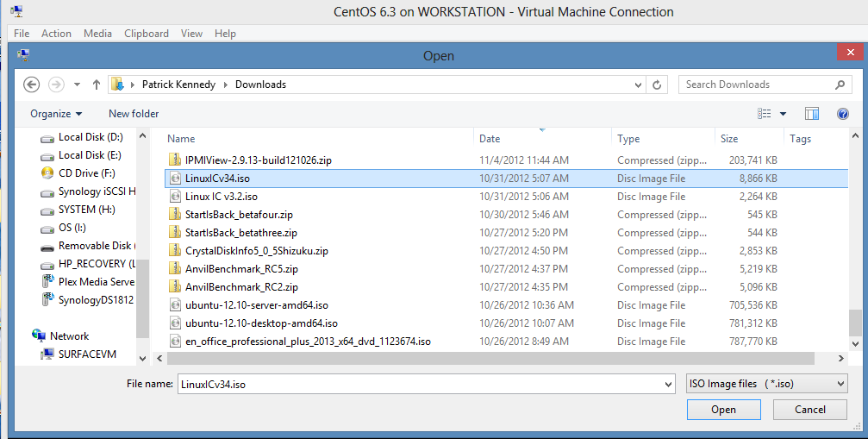
Task: Click the Open button
Action: [723, 410]
